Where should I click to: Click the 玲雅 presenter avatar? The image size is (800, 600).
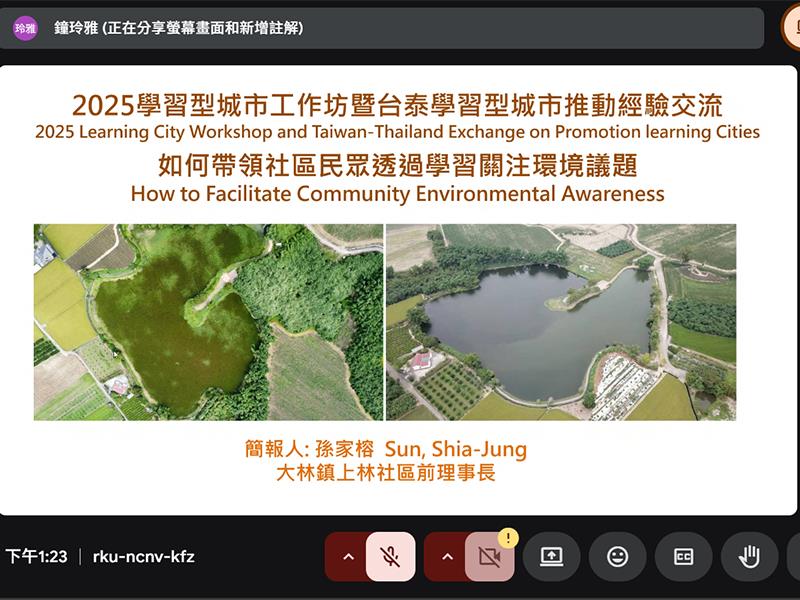pyautogui.click(x=25, y=29)
